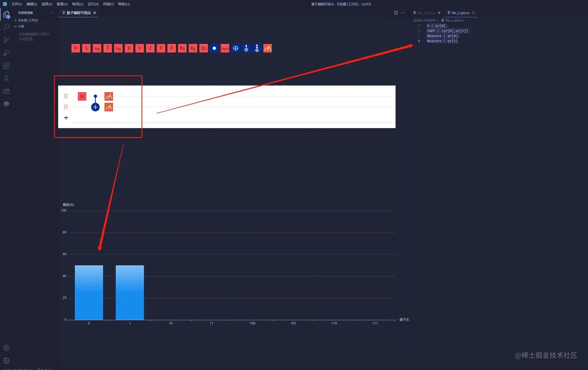The width and height of the screenshot is (588, 370).
Task: Open the 运行(R) menu
Action: pyautogui.click(x=93, y=4)
